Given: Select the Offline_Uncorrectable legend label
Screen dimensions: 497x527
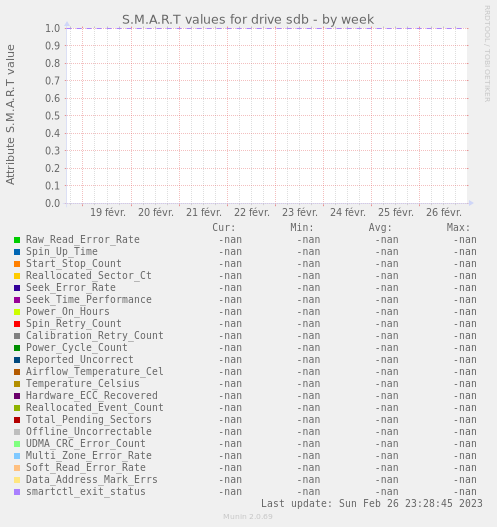Looking at the screenshot, I should (89, 432).
